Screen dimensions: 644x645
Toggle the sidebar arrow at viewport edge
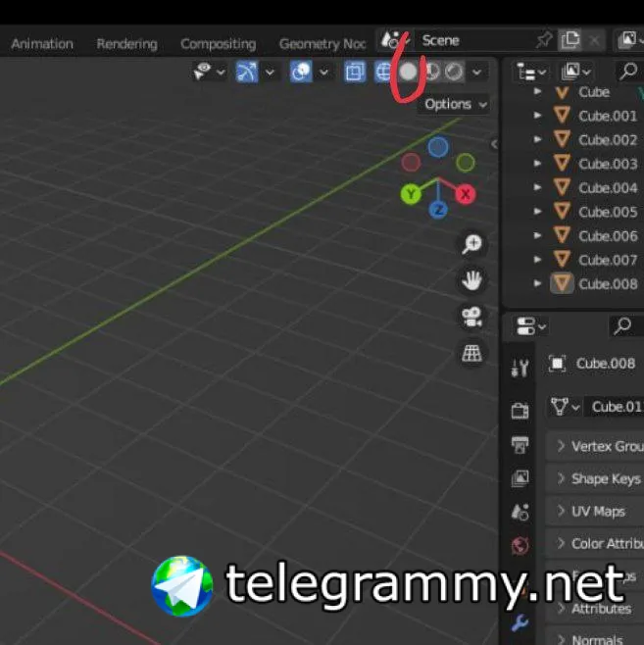(x=494, y=144)
